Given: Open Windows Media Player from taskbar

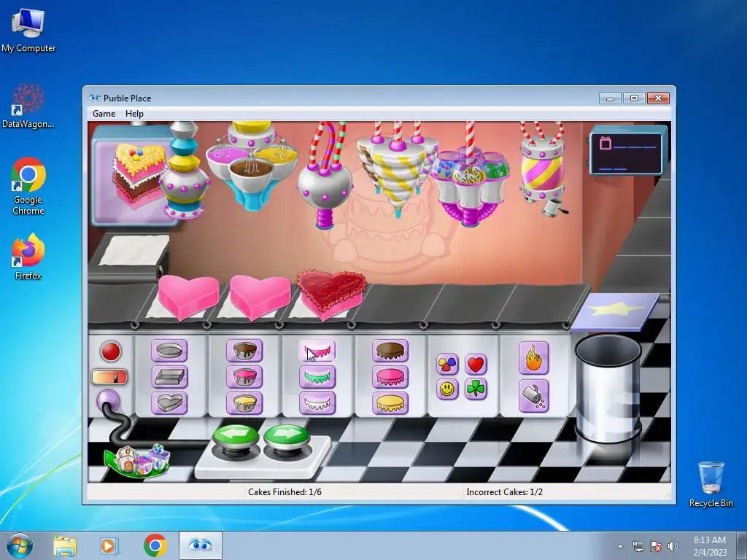Looking at the screenshot, I should click(109, 545).
